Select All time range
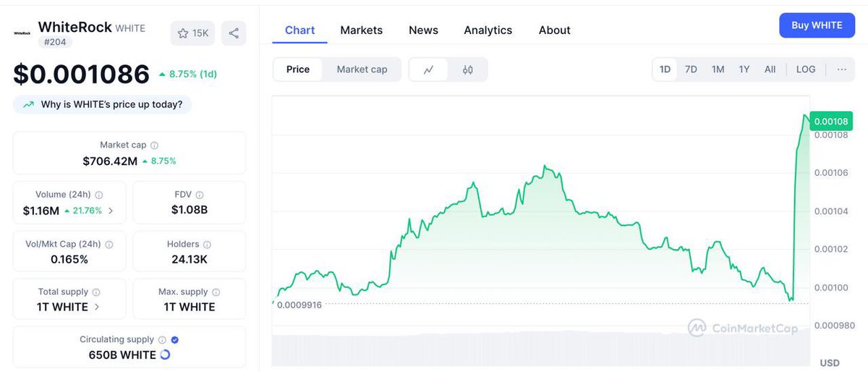 click(770, 69)
